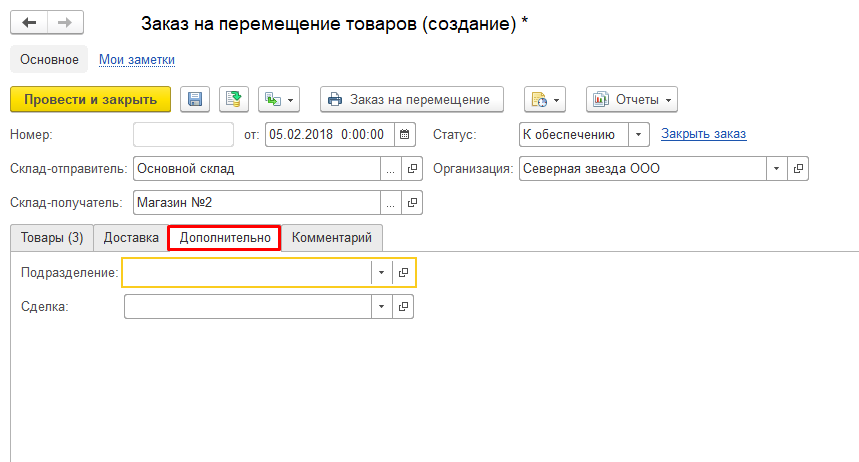Expand the Сделка dropdown arrow
This screenshot has height=462, width=859.
(381, 307)
